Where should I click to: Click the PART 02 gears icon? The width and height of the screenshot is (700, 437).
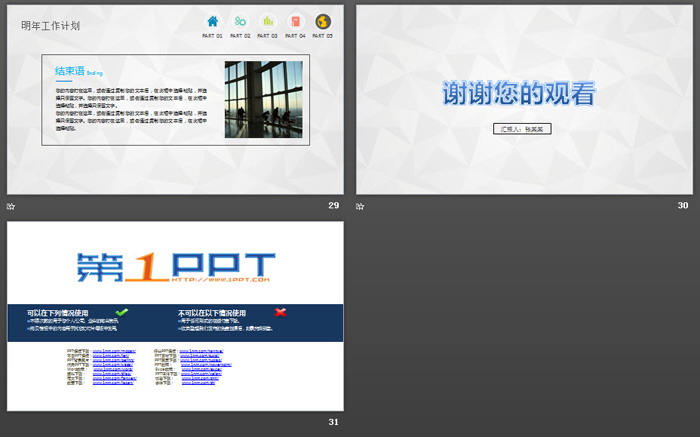(240, 21)
